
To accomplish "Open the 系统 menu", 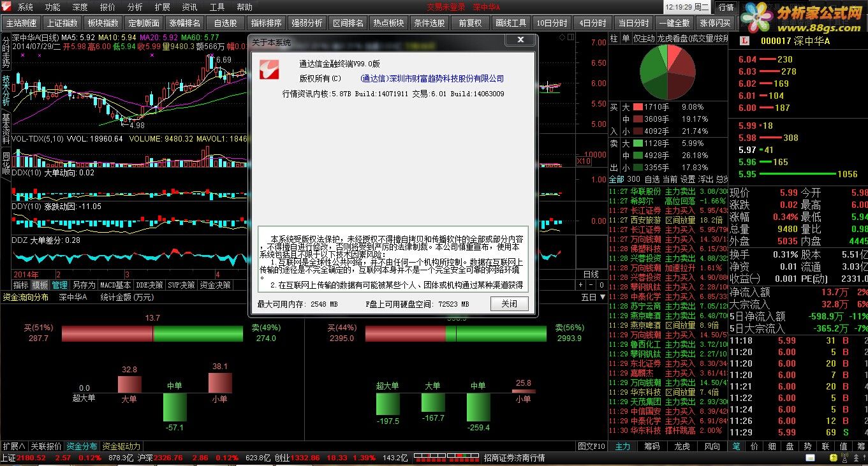I will (26, 7).
